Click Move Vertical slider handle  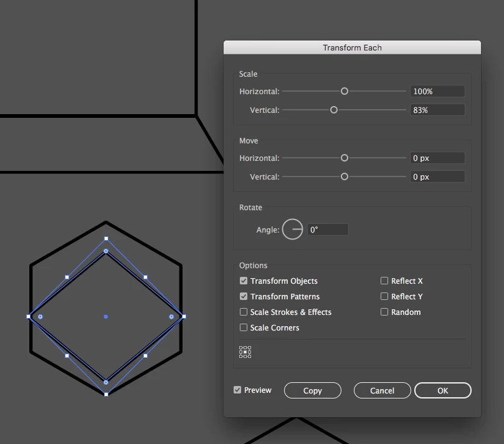click(345, 176)
